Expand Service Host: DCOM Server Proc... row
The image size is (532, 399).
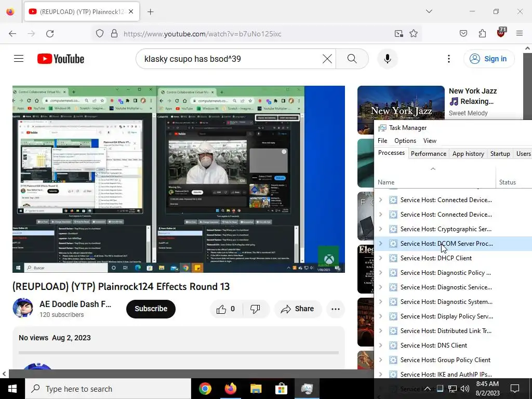381,244
